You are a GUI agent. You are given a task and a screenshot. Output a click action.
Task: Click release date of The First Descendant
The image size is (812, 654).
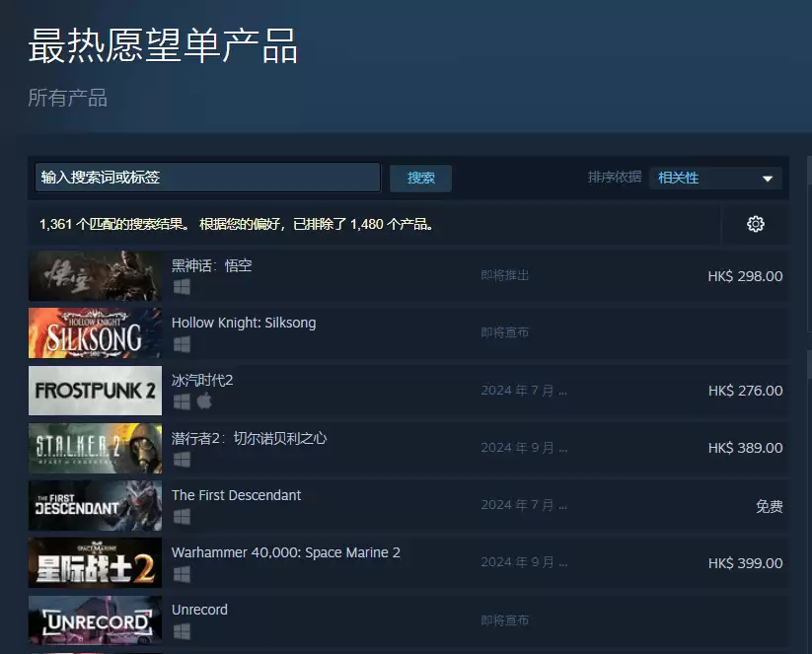524,504
